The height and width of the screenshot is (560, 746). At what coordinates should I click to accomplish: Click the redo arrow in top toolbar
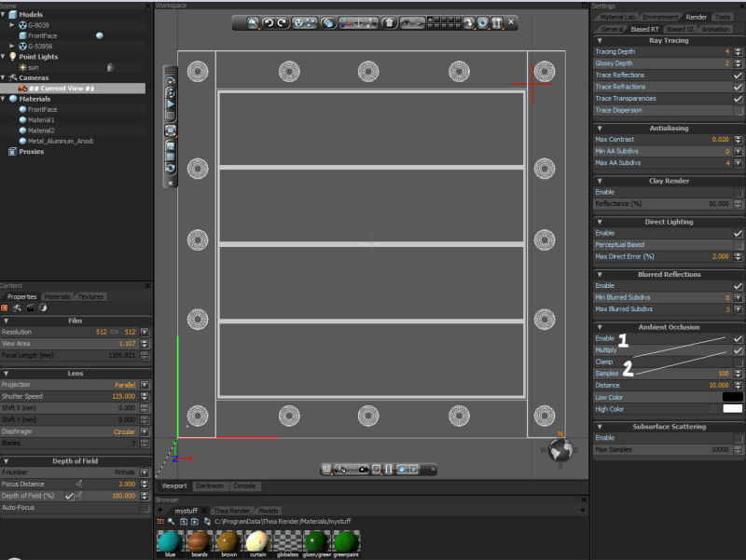pyautogui.click(x=282, y=22)
